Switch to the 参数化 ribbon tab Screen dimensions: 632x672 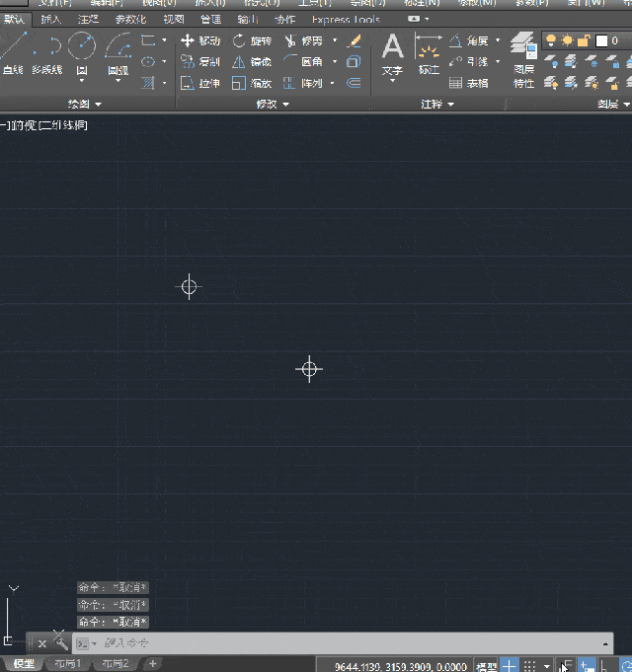(130, 20)
